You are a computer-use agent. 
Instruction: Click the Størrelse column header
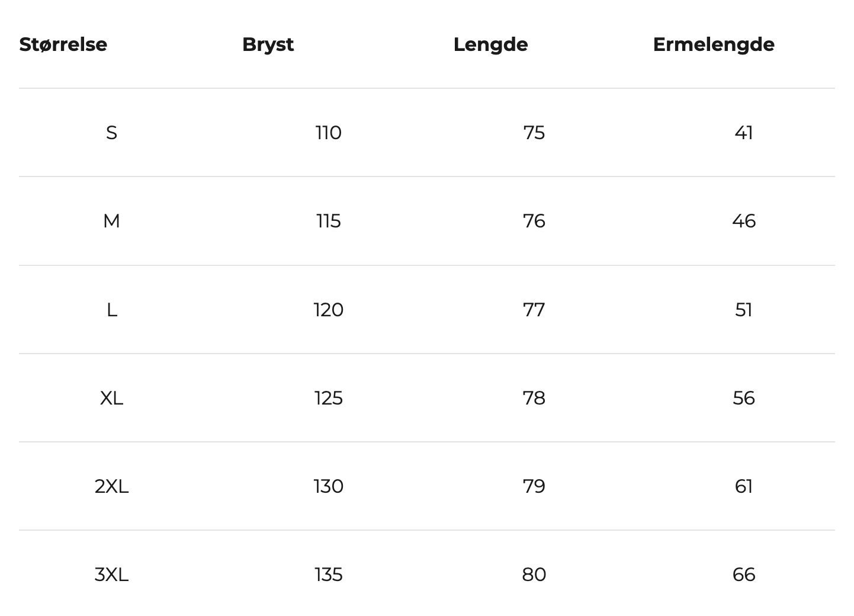click(x=63, y=44)
